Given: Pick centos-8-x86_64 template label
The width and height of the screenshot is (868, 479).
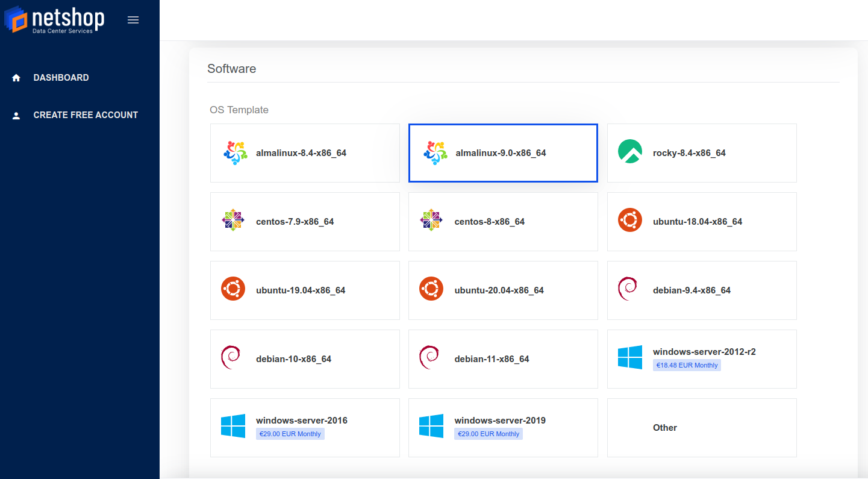Looking at the screenshot, I should pos(490,222).
